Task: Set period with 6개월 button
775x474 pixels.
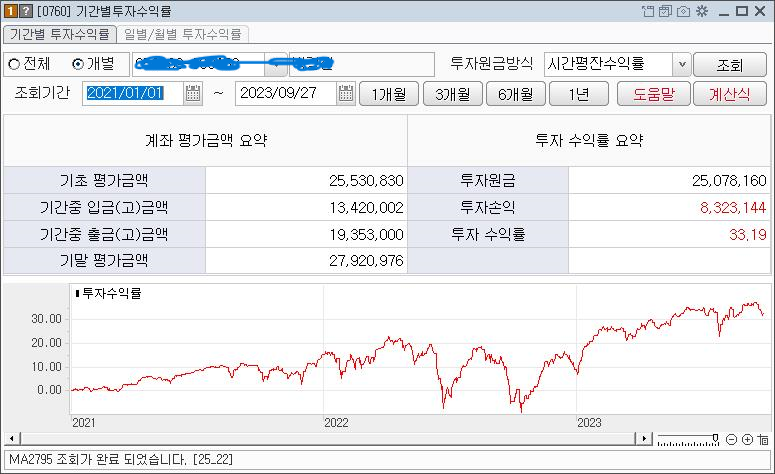Action: point(516,94)
